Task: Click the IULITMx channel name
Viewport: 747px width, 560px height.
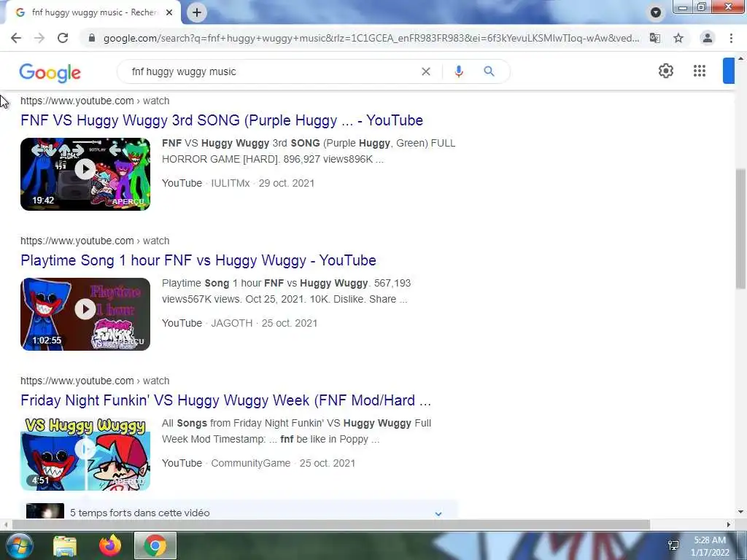Action: point(230,183)
